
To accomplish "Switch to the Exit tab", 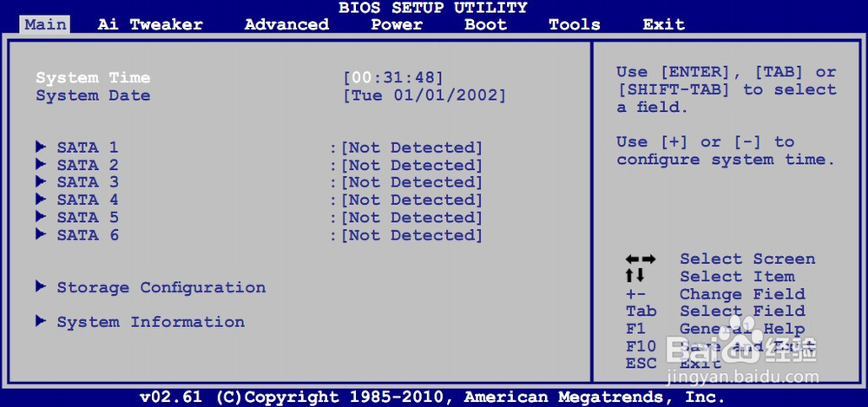I will tap(664, 25).
